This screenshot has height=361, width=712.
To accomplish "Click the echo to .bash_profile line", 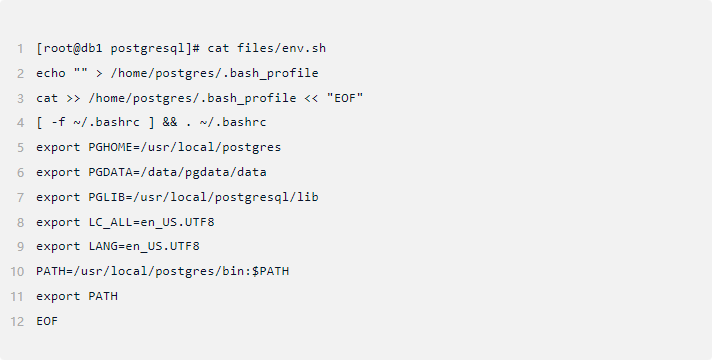I will coord(177,73).
